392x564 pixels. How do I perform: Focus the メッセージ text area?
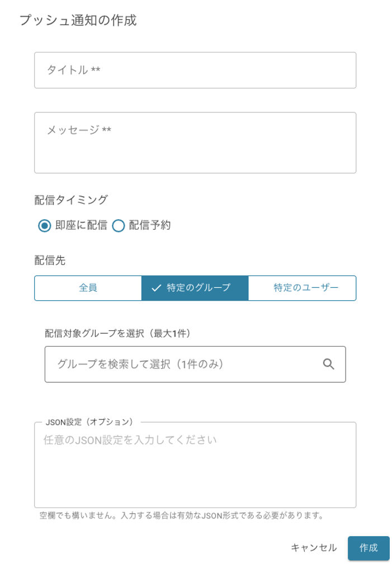click(195, 143)
